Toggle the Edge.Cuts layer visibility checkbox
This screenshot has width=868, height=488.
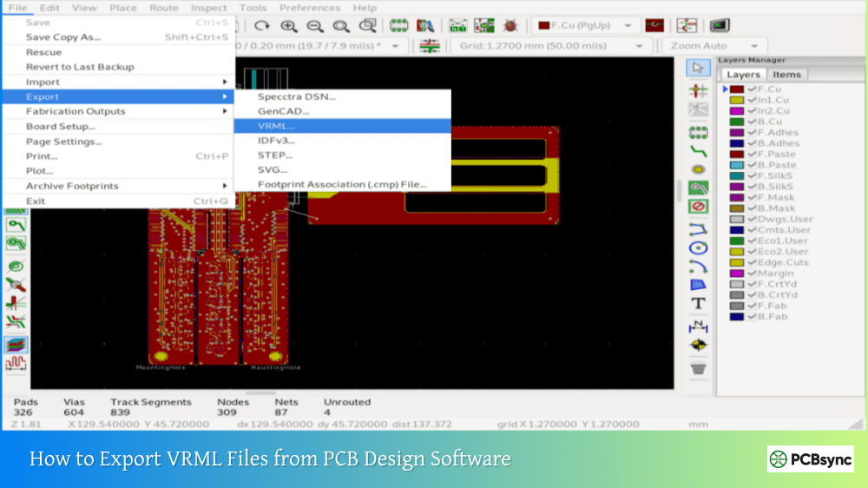click(x=751, y=262)
